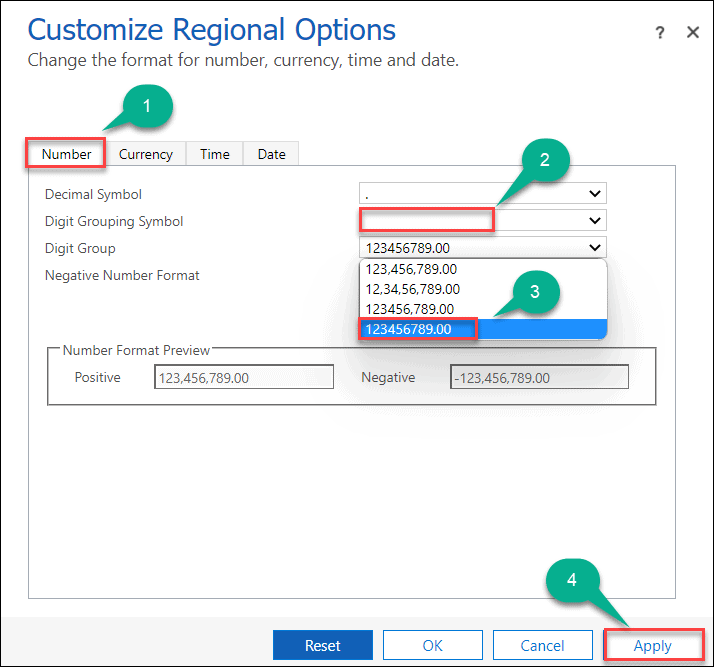
Task: Expand the Digit Grouping Symbol dropdown
Action: click(483, 220)
